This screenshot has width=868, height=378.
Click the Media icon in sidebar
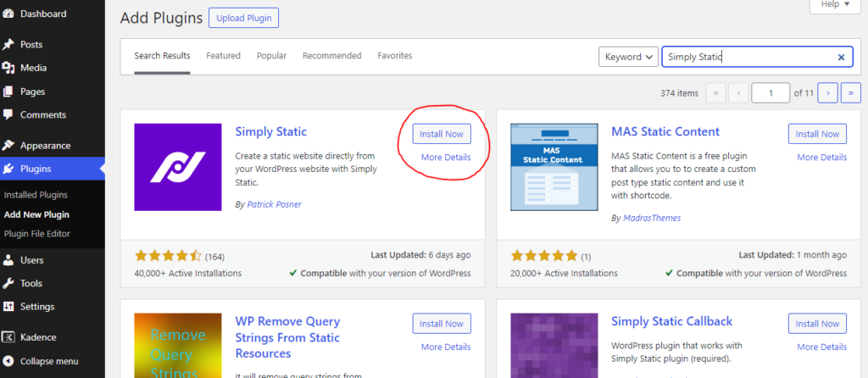(8, 68)
